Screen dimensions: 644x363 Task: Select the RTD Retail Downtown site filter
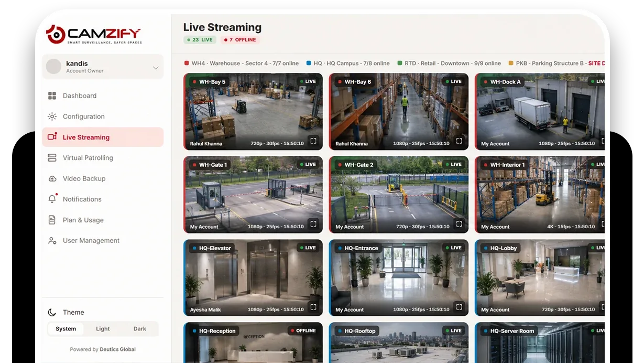click(x=449, y=63)
